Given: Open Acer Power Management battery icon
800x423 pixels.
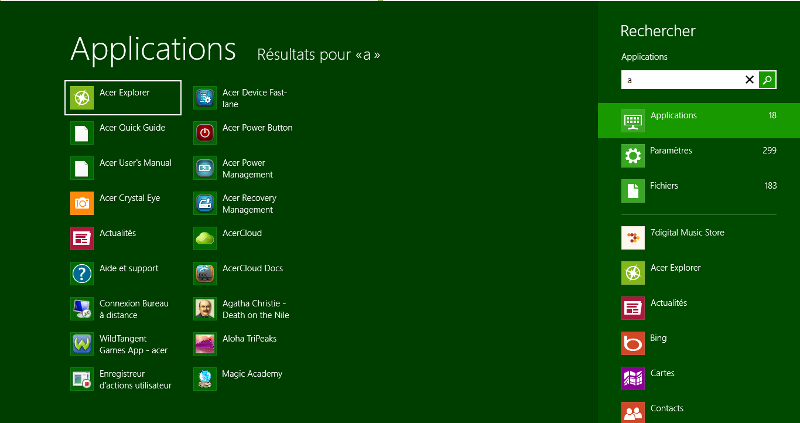Looking at the screenshot, I should [205, 168].
